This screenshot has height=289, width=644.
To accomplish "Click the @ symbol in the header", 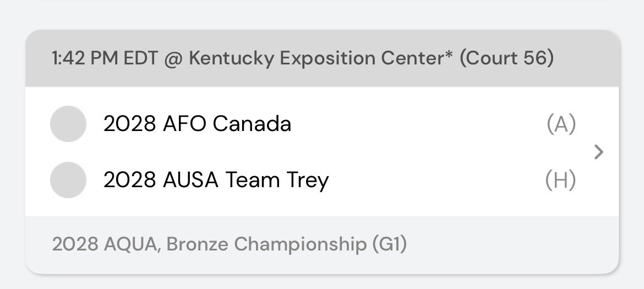I will coord(173,59).
